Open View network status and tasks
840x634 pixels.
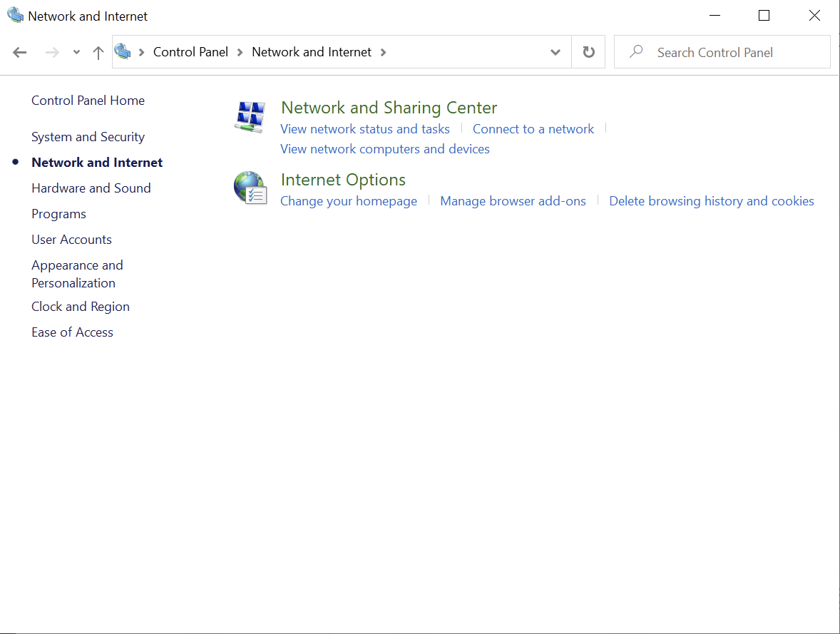pyautogui.click(x=365, y=129)
